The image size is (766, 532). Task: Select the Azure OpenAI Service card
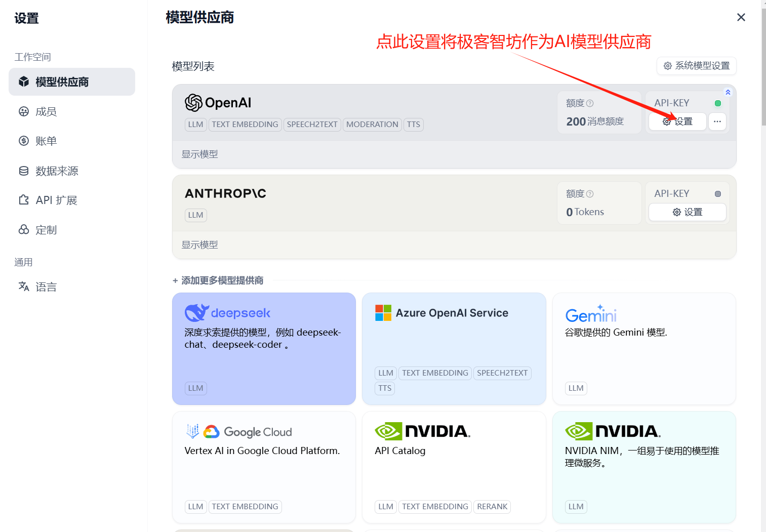[454, 349]
